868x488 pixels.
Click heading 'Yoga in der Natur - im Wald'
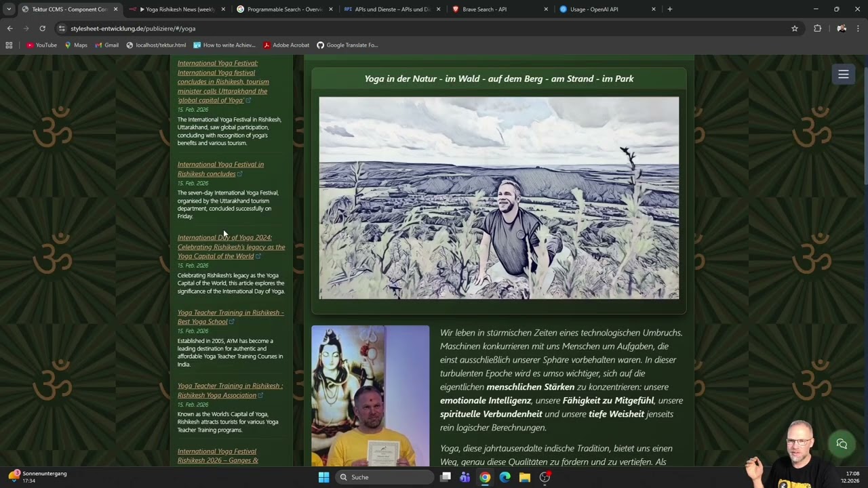tap(499, 79)
